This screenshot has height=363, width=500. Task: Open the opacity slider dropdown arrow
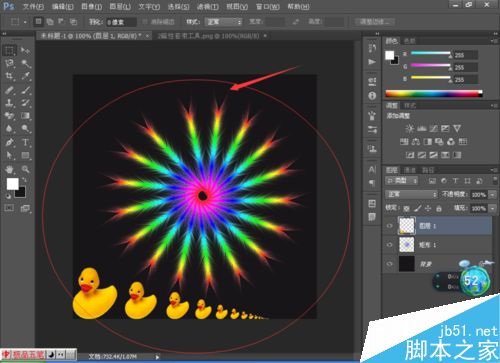pyautogui.click(x=493, y=195)
